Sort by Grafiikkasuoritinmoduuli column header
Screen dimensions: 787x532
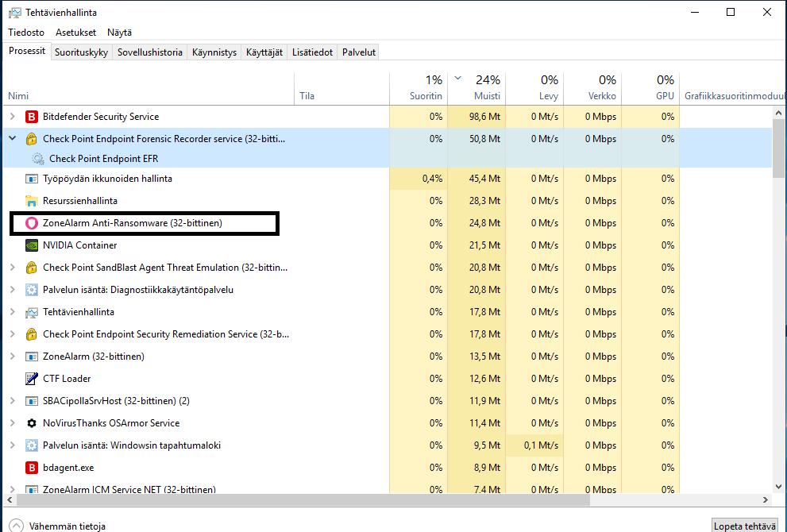(x=733, y=89)
